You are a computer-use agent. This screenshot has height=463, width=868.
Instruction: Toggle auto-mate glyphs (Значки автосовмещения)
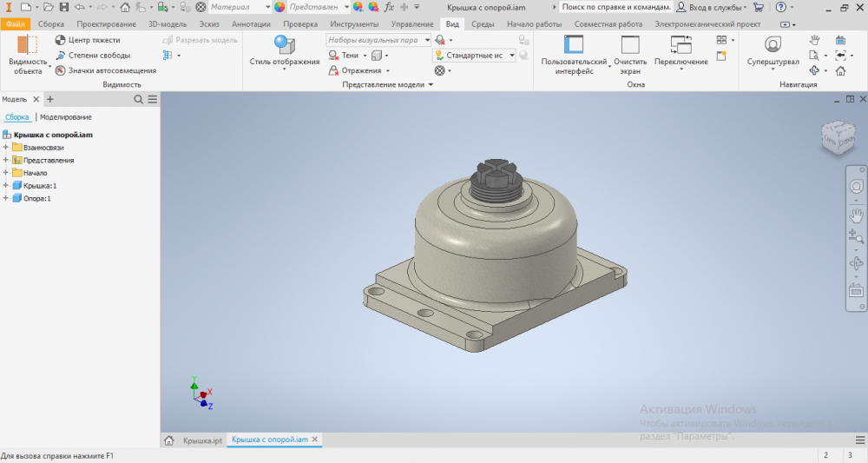60,70
